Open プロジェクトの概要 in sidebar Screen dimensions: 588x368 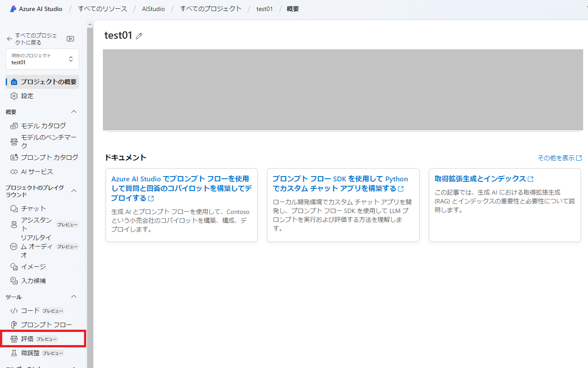click(x=42, y=82)
